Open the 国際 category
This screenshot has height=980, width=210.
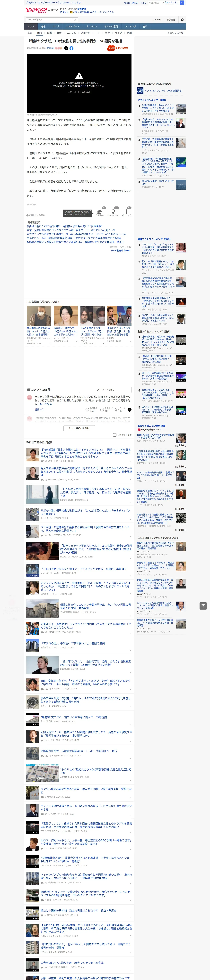coord(49,33)
